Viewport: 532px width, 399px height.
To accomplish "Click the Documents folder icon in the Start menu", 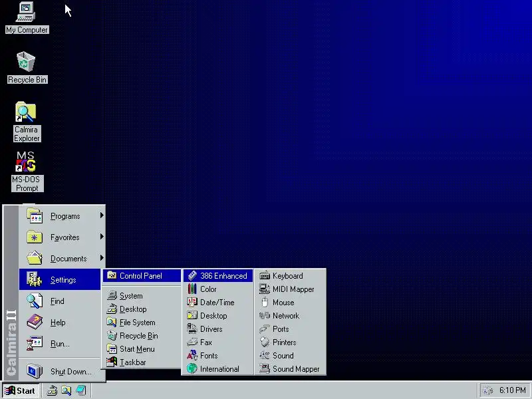I will coord(35,258).
